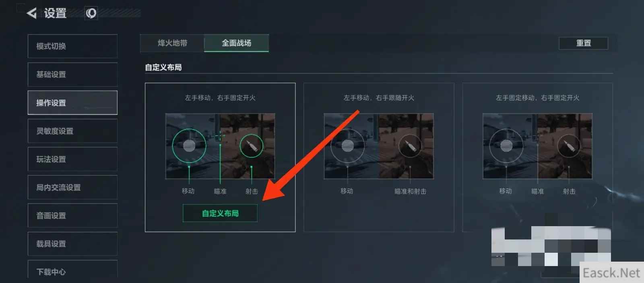Click the bullet icon in the 右手跟随开火 preview

pos(410,146)
